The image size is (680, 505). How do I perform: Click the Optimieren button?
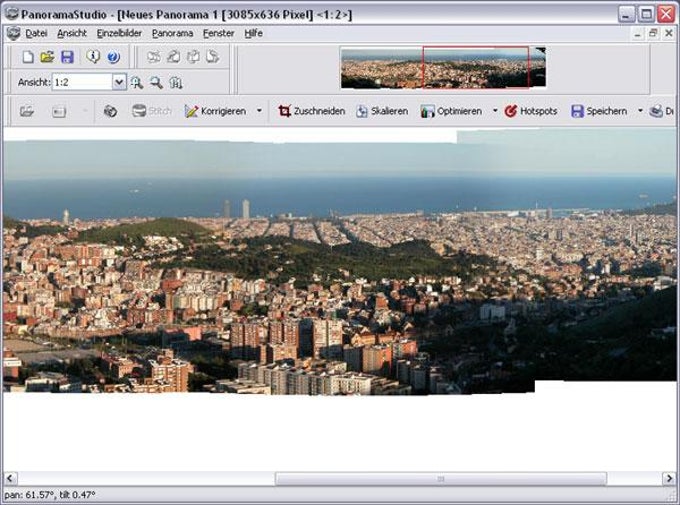pos(451,111)
